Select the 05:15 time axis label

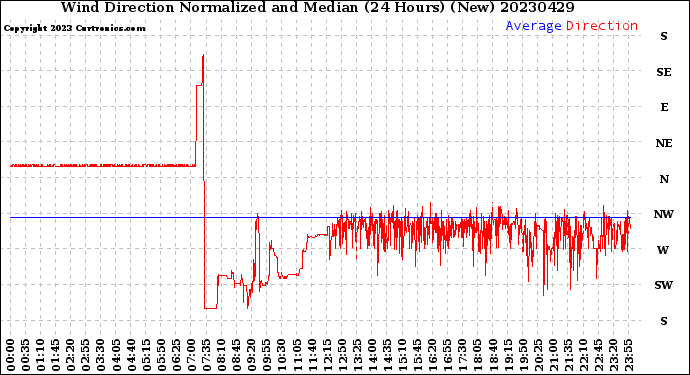pos(146,355)
